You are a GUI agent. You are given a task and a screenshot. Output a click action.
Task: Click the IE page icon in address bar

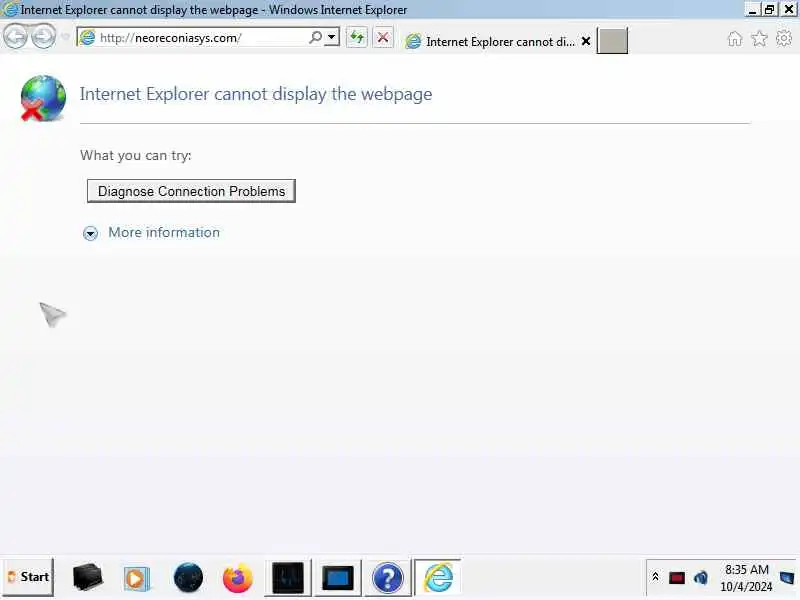88,37
